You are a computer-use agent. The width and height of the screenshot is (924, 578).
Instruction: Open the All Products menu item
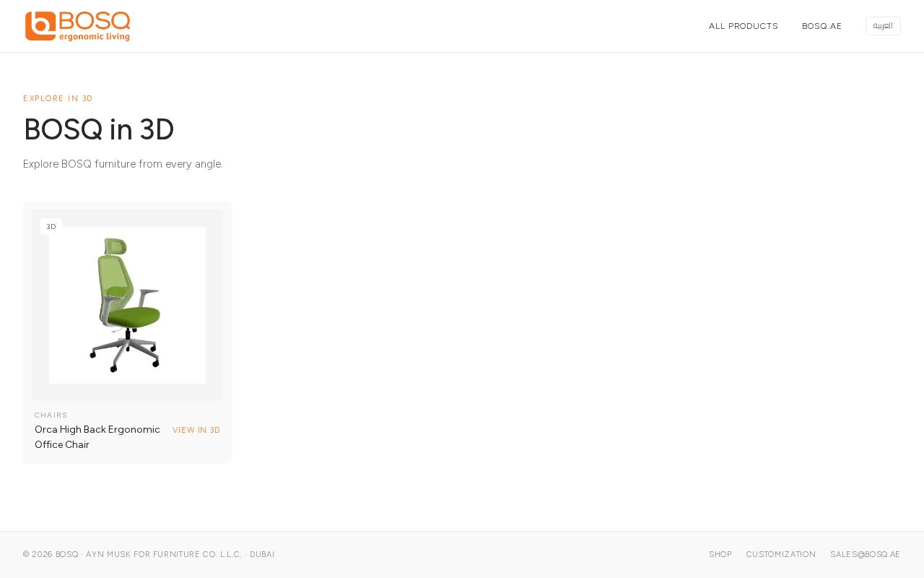coord(744,26)
